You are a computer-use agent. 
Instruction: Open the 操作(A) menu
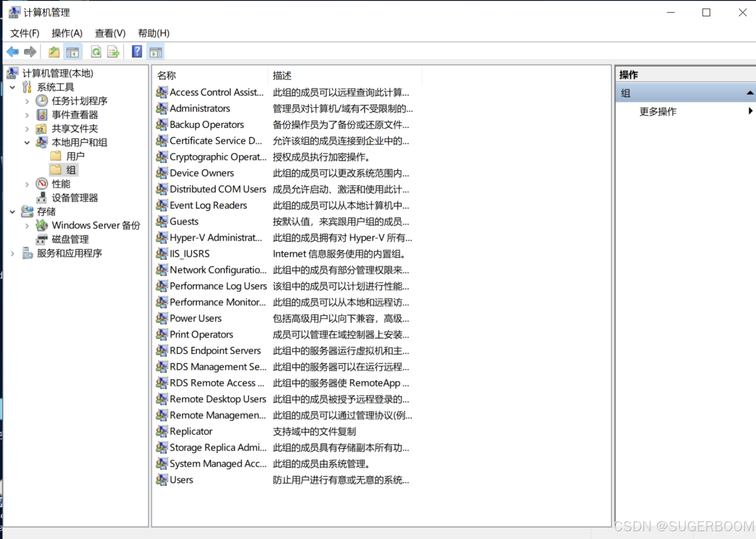tap(67, 33)
